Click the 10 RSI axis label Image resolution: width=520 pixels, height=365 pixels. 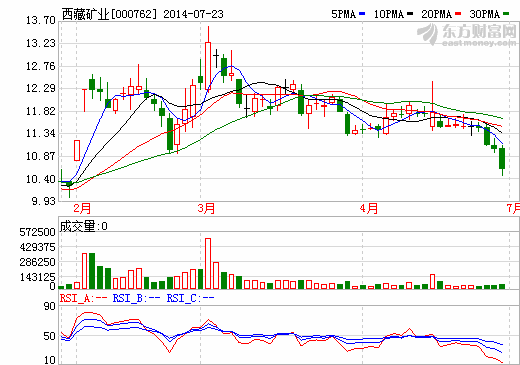[50, 360]
